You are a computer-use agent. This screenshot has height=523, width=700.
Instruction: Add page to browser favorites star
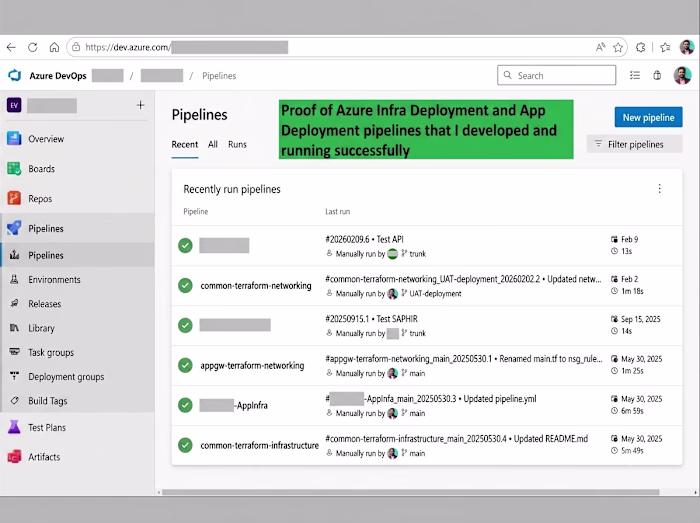pyautogui.click(x=618, y=47)
